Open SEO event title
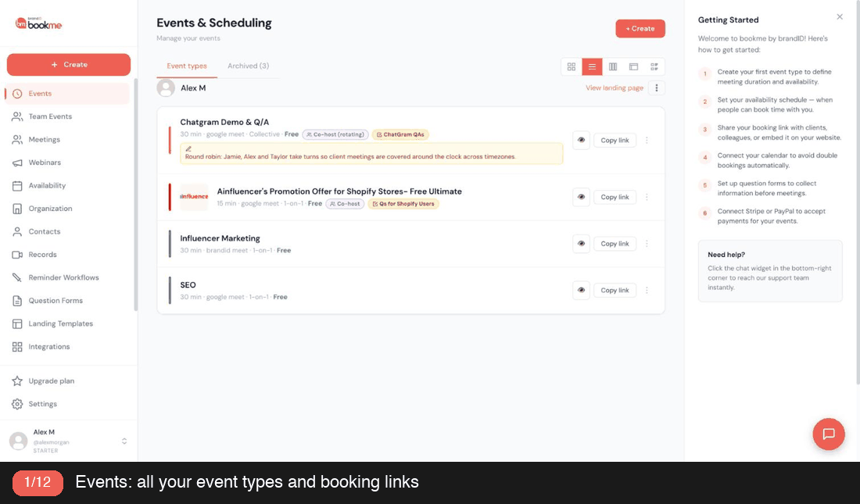Screen dimensions: 860x504 [188, 285]
